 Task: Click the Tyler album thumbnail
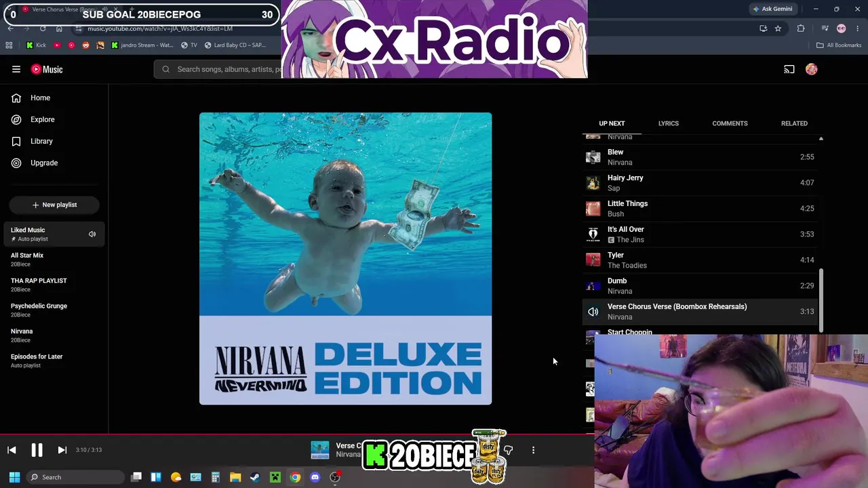pos(593,260)
